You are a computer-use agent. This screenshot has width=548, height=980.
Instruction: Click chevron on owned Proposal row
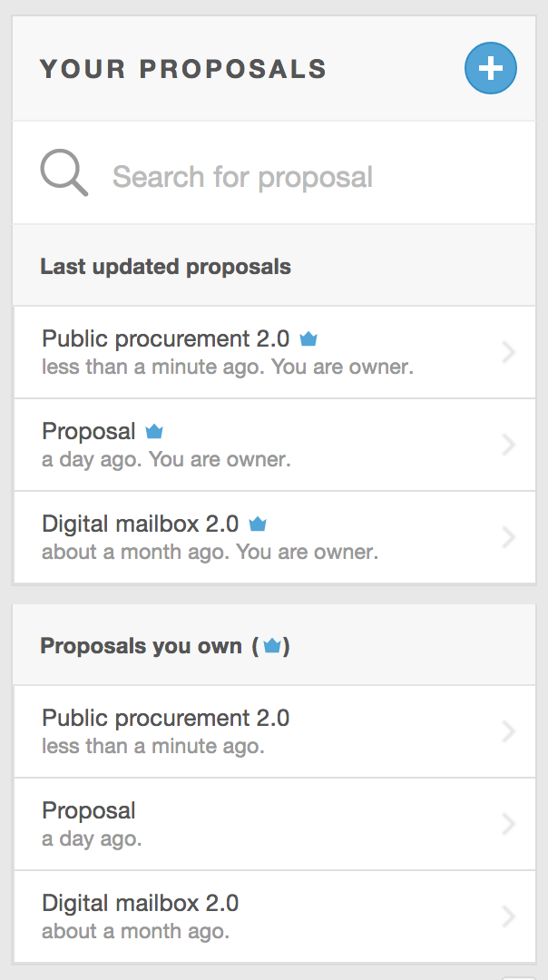[x=508, y=824]
